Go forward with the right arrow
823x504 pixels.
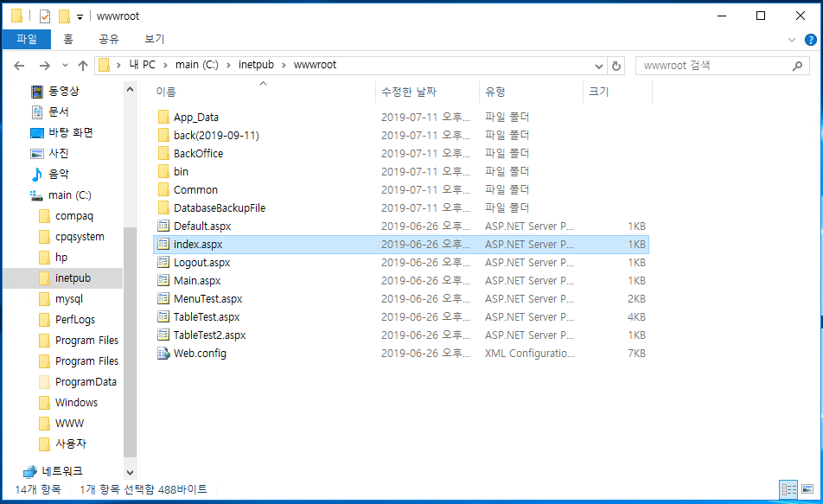pyautogui.click(x=45, y=66)
